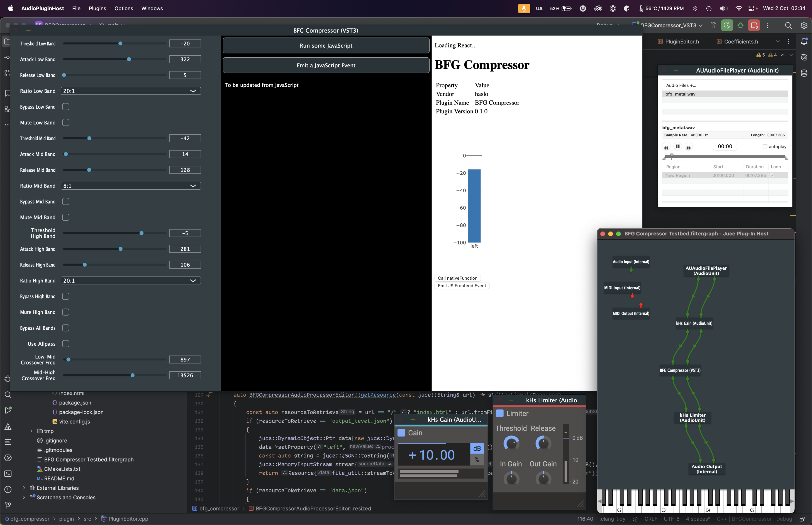Viewport: 812px width, 525px height.
Task: Select bfg_metal.wav in Audio Files list
Action: coord(725,94)
